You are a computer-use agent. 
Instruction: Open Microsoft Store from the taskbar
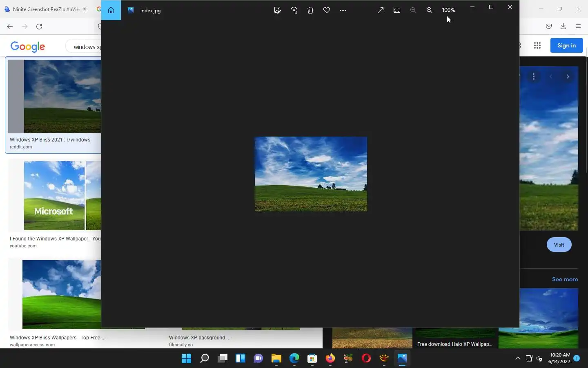point(312,359)
